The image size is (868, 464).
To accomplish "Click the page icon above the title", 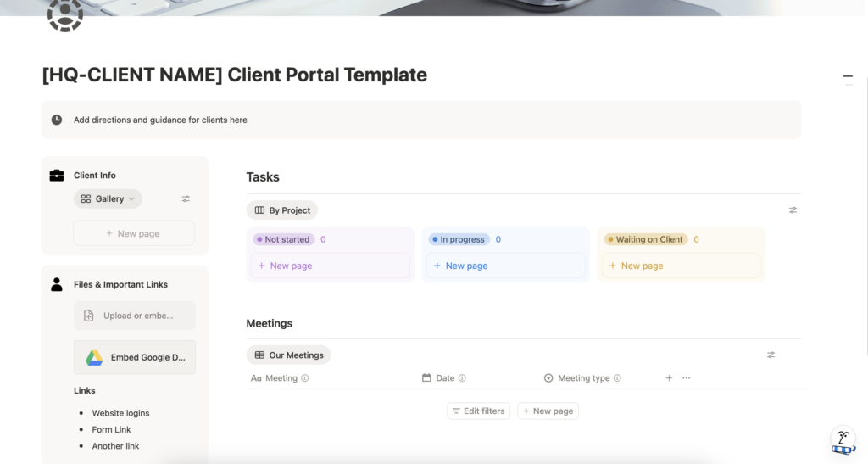I will click(x=65, y=15).
